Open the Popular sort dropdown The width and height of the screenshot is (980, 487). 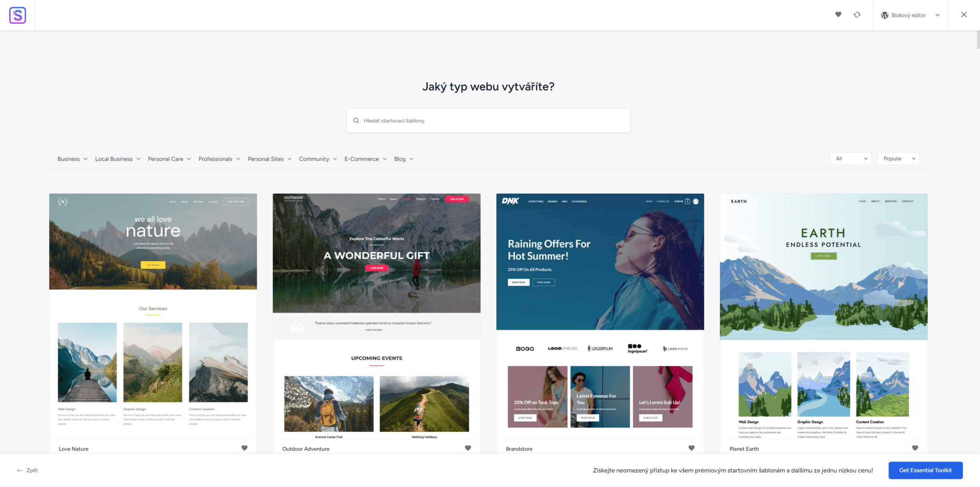point(898,159)
